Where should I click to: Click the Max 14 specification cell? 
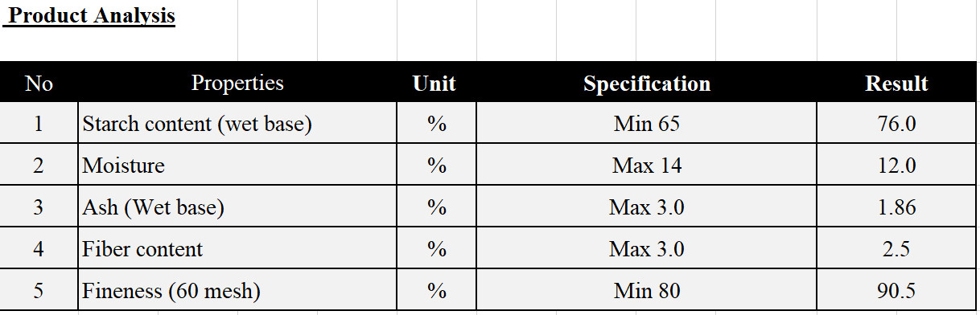coord(647,166)
